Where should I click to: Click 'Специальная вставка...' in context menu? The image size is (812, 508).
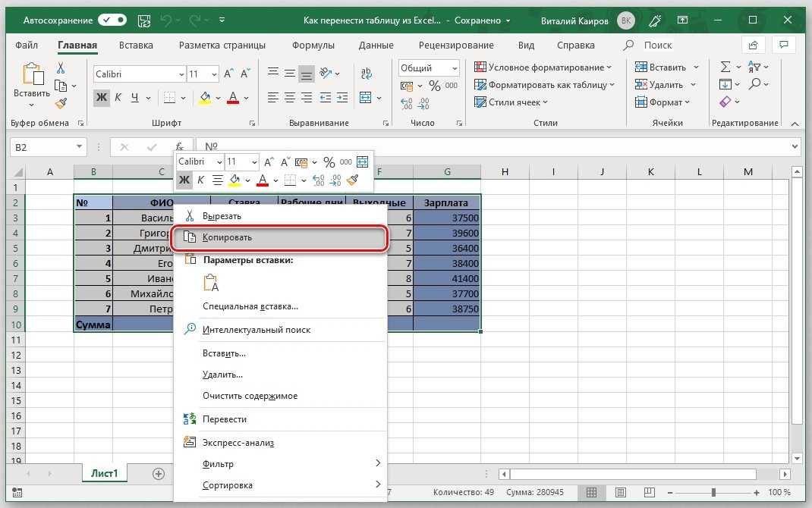pyautogui.click(x=250, y=306)
